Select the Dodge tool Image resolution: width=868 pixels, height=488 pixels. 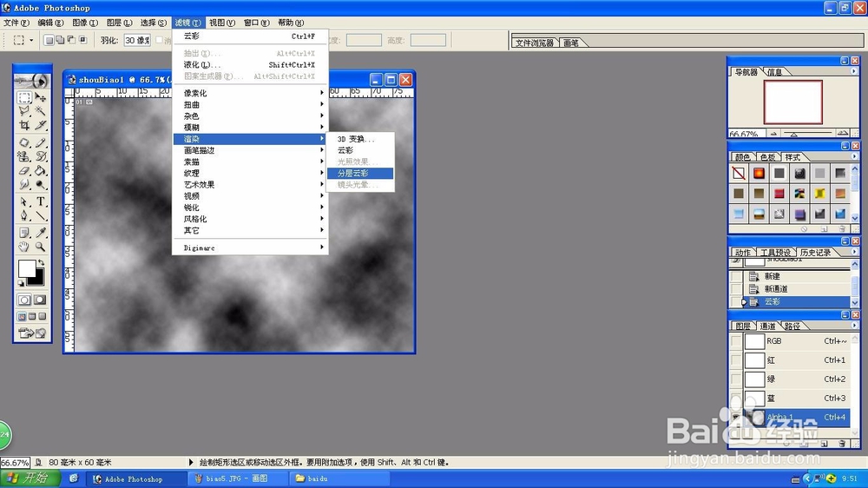click(41, 184)
